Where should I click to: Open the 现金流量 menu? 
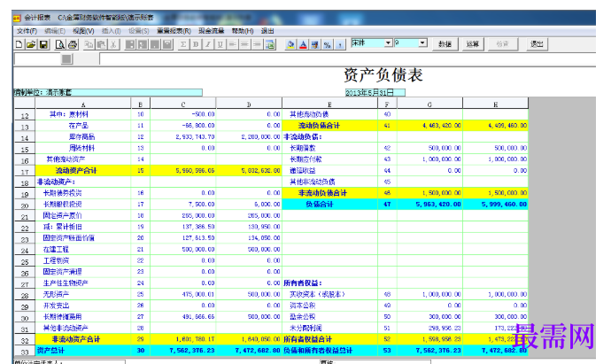(x=212, y=31)
